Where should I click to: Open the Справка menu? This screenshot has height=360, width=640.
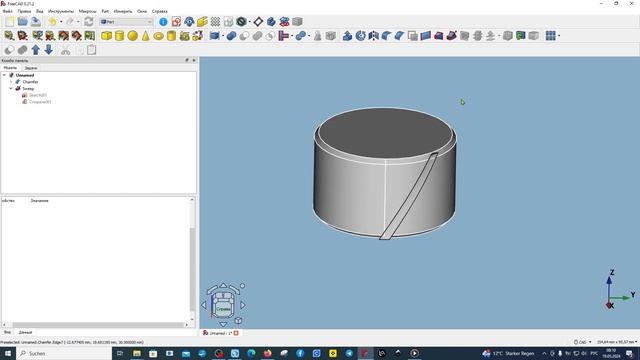[159, 11]
